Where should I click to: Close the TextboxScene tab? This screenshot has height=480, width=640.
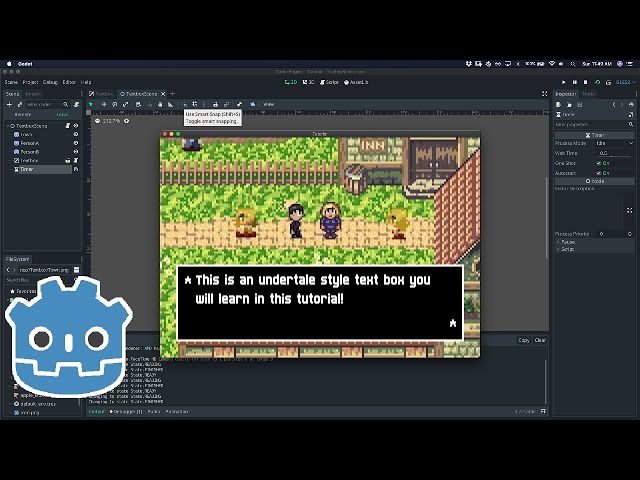[x=163, y=94]
